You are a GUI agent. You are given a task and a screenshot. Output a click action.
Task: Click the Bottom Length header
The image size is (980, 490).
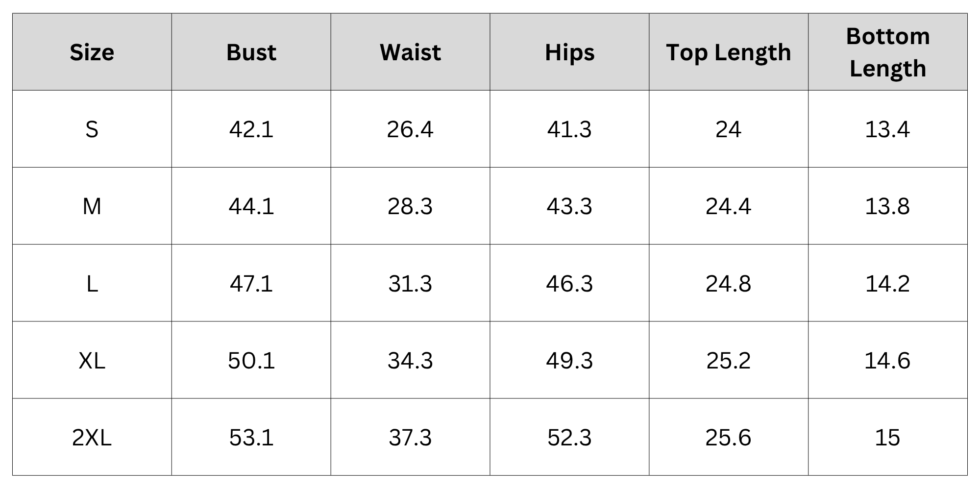click(888, 52)
